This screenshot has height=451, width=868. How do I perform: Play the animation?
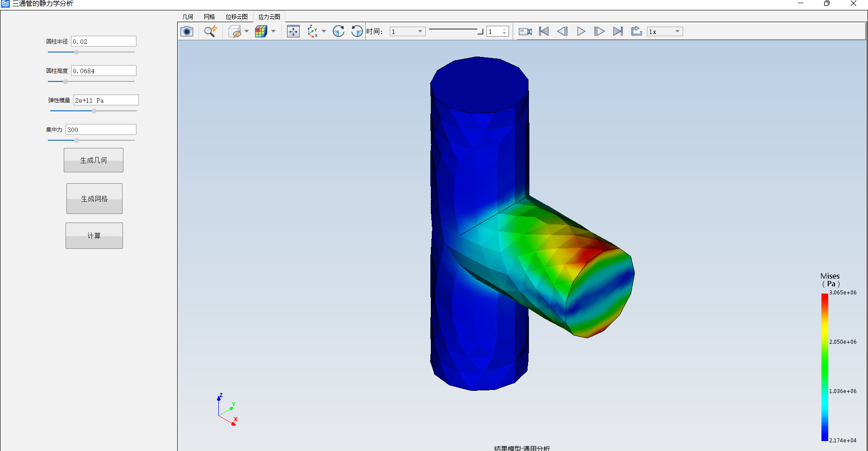pyautogui.click(x=581, y=32)
